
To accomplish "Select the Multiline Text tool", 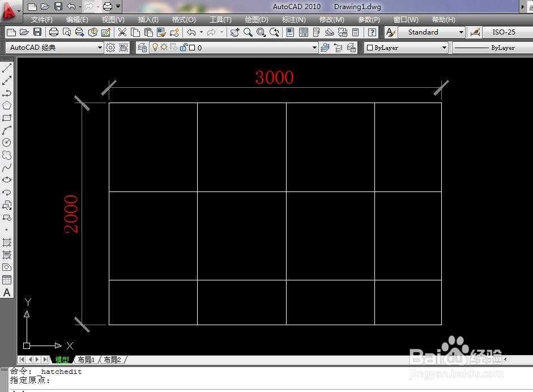I will click(x=7, y=293).
